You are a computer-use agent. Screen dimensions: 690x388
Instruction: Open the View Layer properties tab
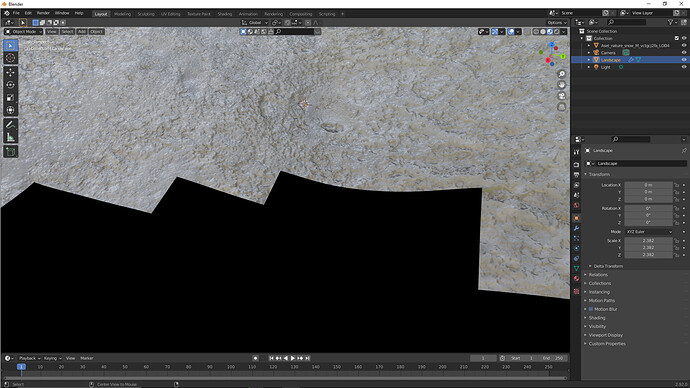[576, 185]
